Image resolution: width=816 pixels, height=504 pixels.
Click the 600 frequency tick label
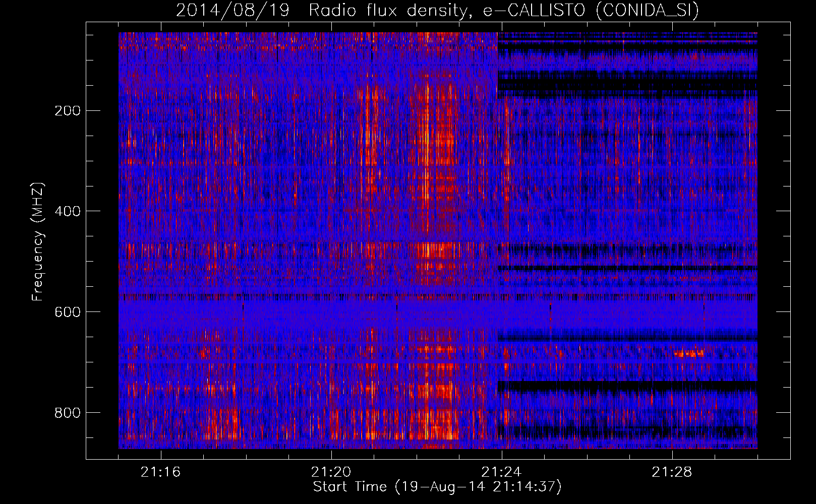(x=68, y=312)
